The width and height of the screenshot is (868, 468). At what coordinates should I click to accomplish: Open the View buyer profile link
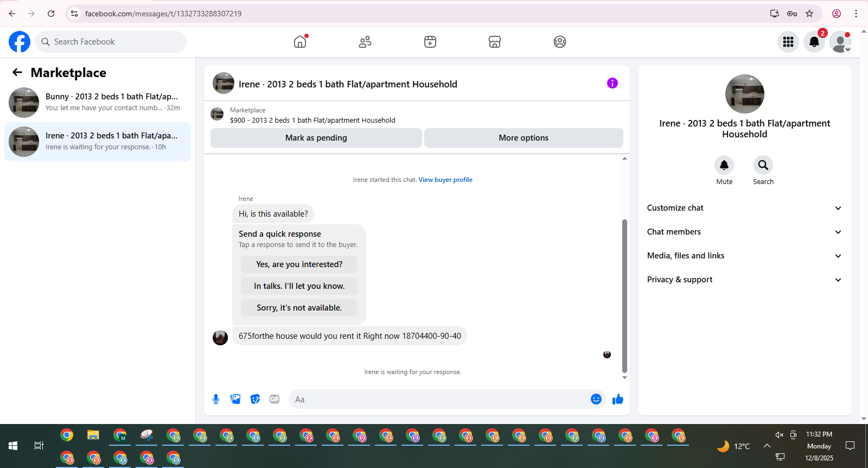[x=445, y=180]
